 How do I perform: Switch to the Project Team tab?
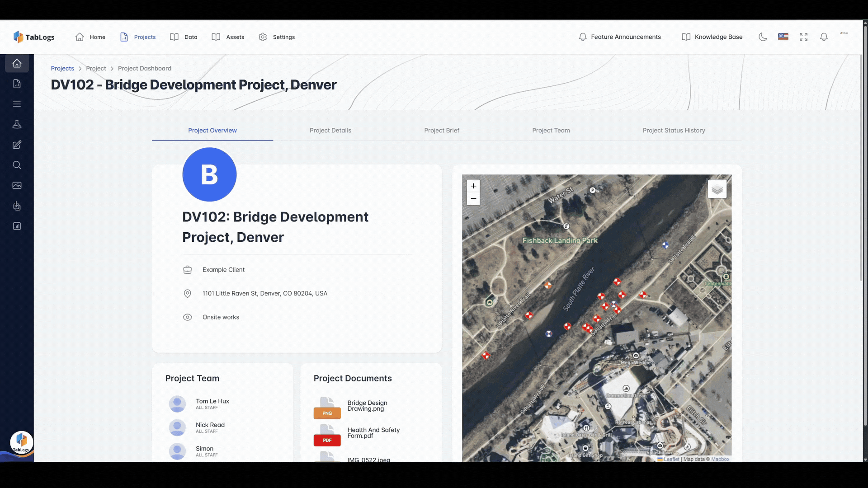[x=551, y=130]
